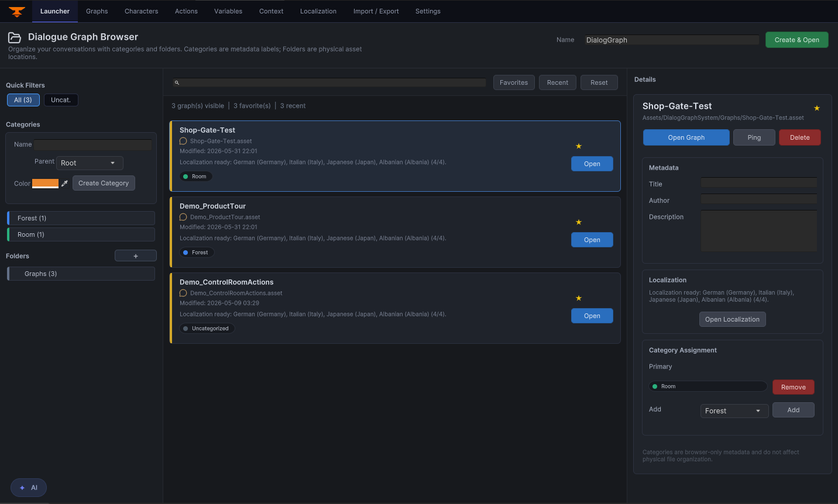Go to the Variables tab
Viewport: 838px width, 504px height.
pos(228,11)
